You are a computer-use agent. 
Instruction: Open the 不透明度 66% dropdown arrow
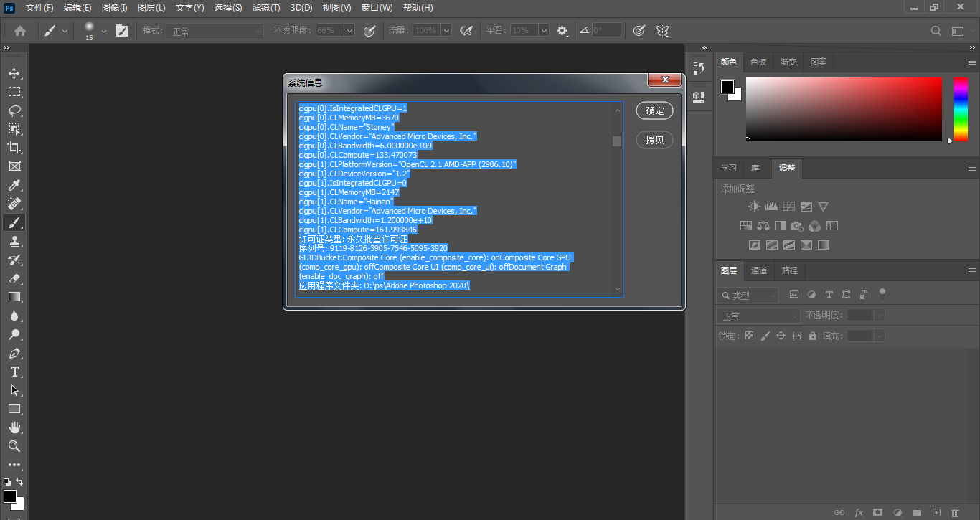tap(349, 31)
